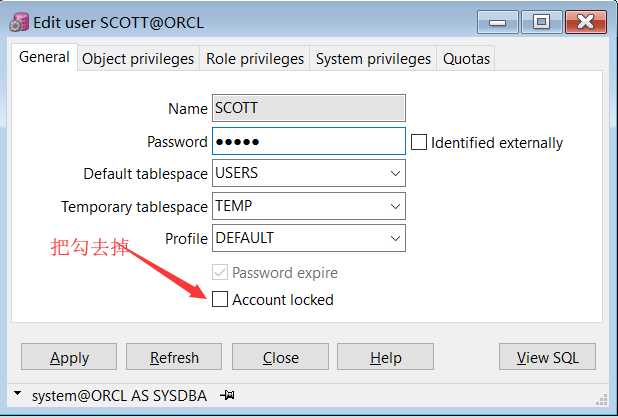Click the pin icon in status bar

coord(227,395)
